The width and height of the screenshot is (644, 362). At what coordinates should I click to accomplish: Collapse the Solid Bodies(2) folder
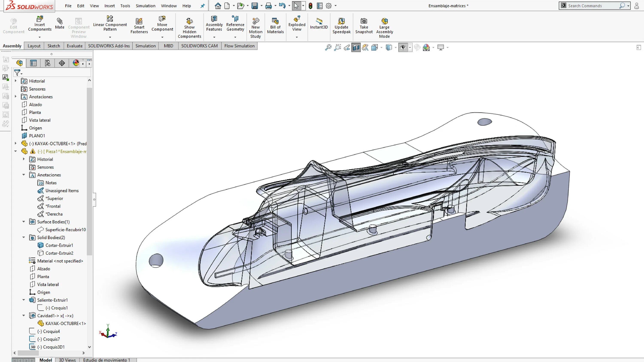(24, 237)
